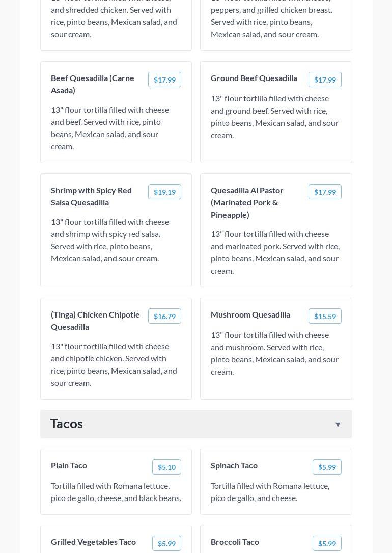
Task: Select the Ground Beef Quesadilla price tag
Action: tap(325, 80)
